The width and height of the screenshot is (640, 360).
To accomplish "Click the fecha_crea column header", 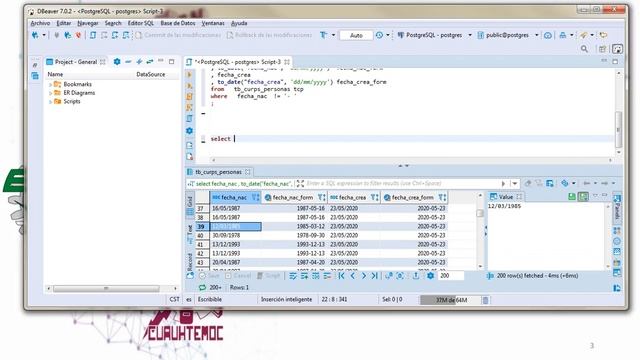I will [x=353, y=198].
